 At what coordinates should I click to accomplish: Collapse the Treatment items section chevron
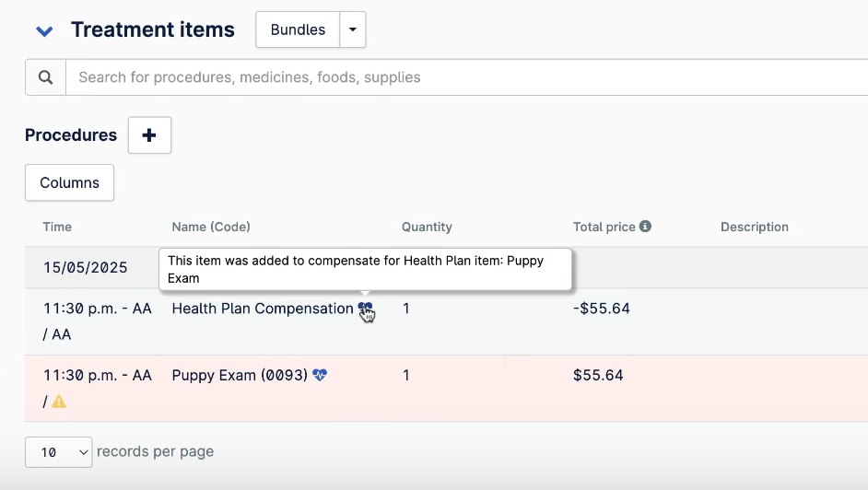[x=44, y=31]
